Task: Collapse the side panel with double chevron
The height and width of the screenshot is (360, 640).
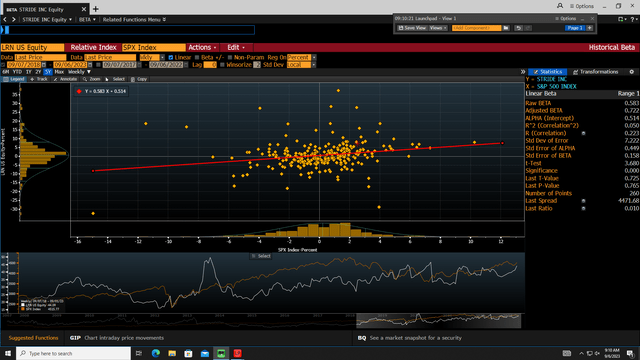Action: (523, 72)
